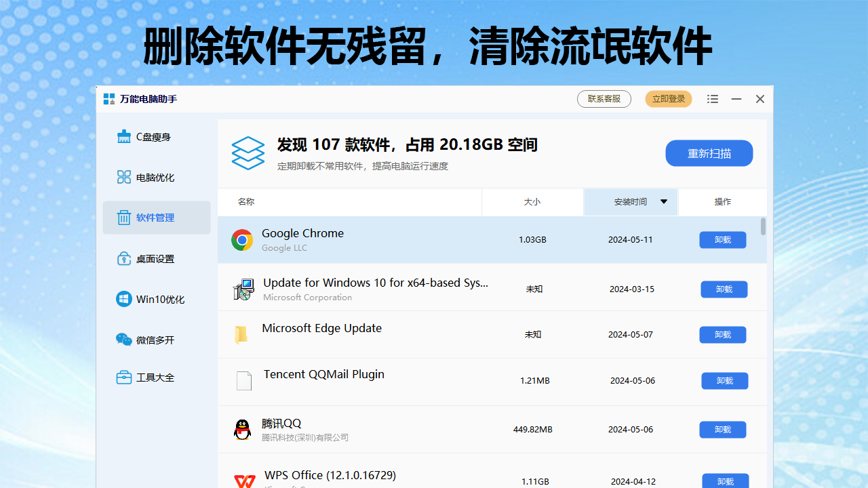Click the 2024-03-15 install date
The width and height of the screenshot is (868, 488).
coord(632,289)
